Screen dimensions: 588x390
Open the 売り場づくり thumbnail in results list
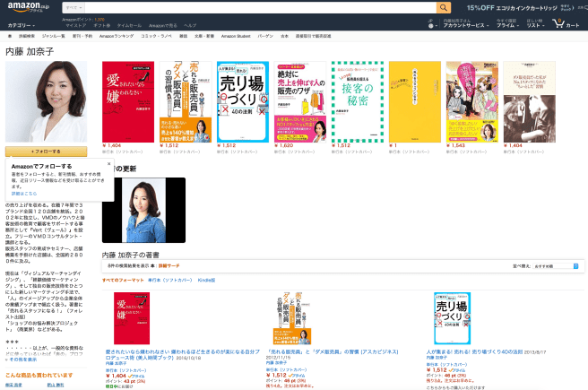pyautogui.click(x=453, y=318)
